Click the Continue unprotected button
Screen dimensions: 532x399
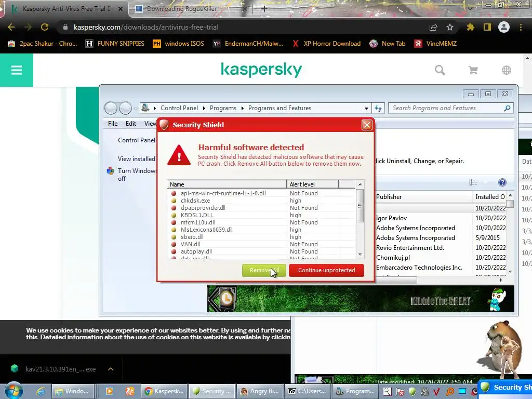tap(326, 270)
